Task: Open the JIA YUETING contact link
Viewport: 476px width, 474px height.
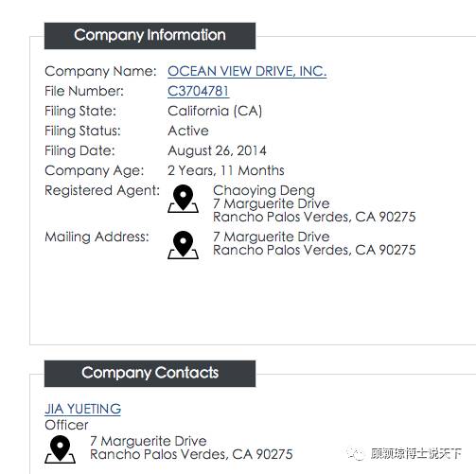Action: (82, 409)
